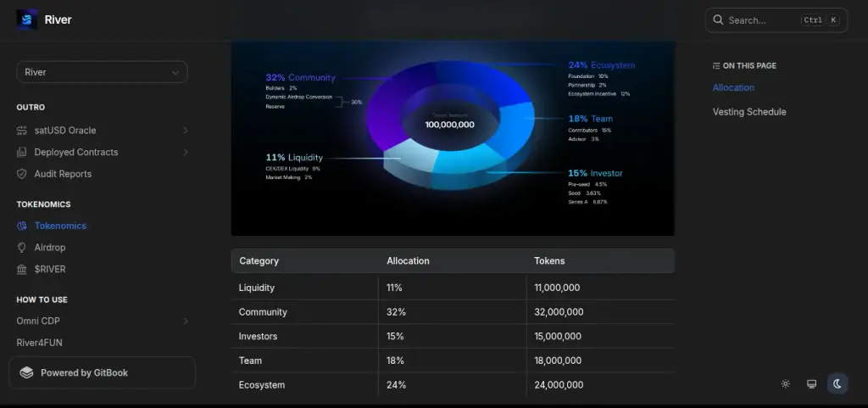Click the River site title
Viewport: 868px width, 408px height.
click(58, 20)
